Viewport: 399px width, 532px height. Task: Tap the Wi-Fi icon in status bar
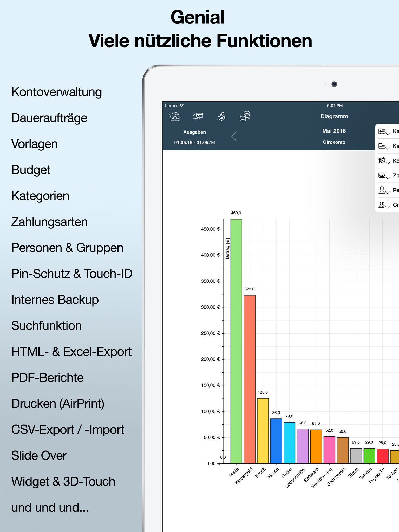(182, 105)
